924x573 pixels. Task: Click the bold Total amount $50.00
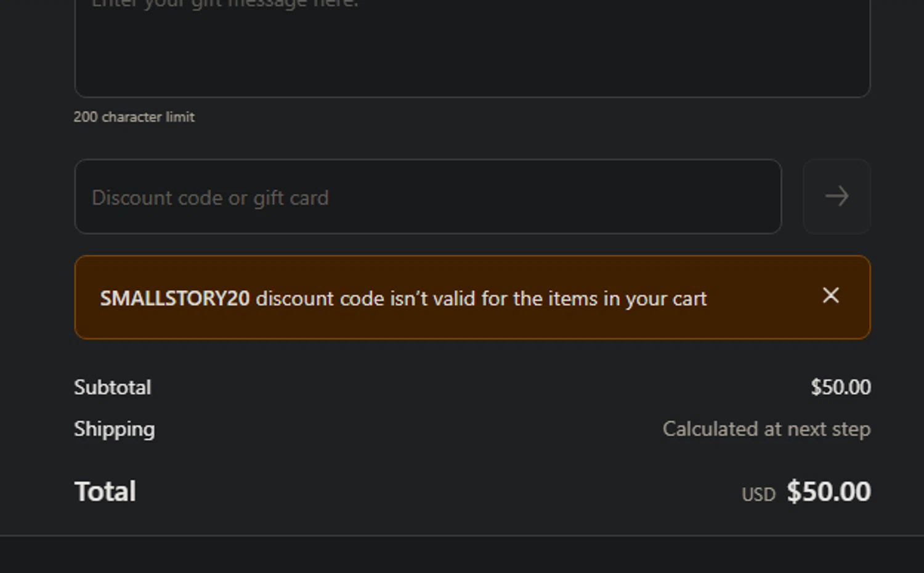(829, 492)
